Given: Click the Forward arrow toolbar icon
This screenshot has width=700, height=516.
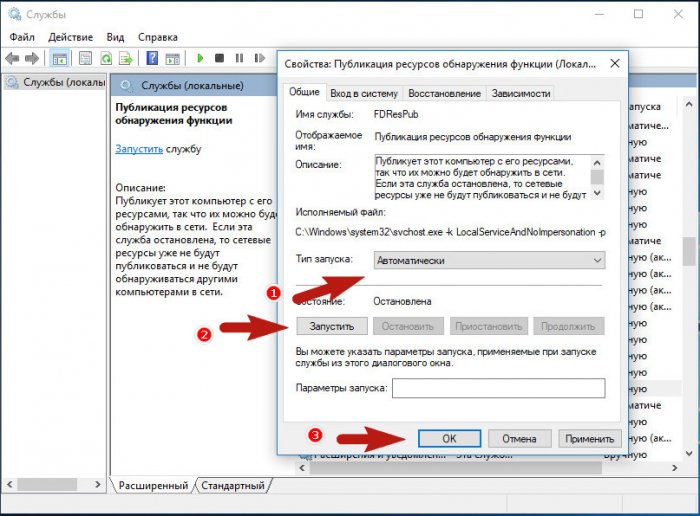Looking at the screenshot, I should pos(32,58).
